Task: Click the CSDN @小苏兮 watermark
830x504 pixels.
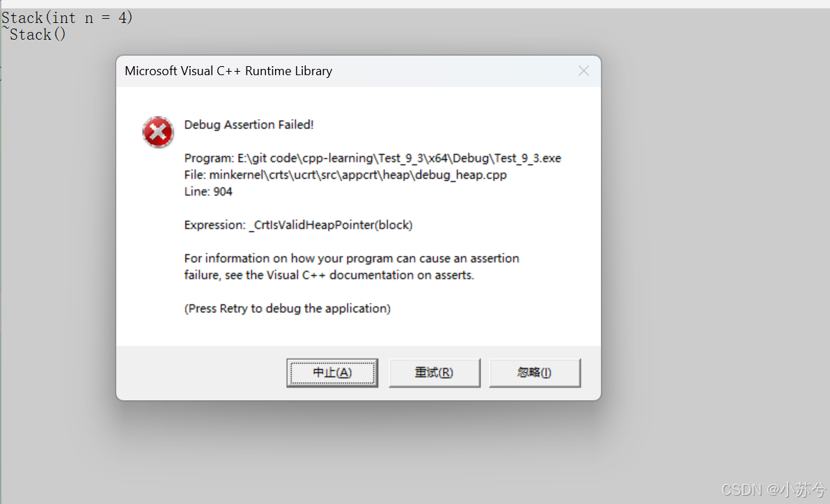Action: pos(774,489)
